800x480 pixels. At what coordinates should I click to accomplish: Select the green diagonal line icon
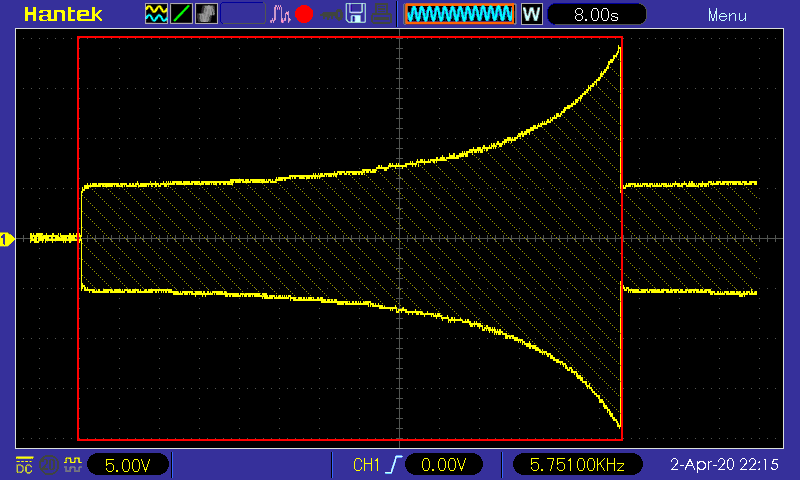(181, 14)
